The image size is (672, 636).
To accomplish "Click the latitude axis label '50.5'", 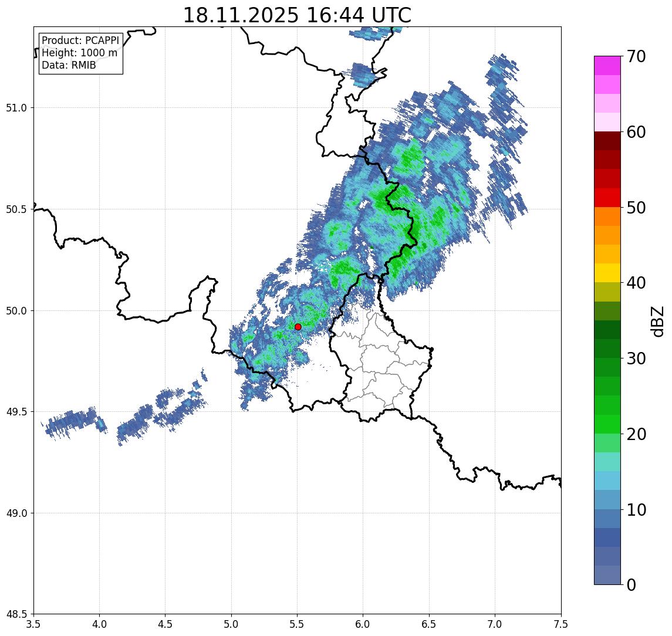I will coord(16,209).
